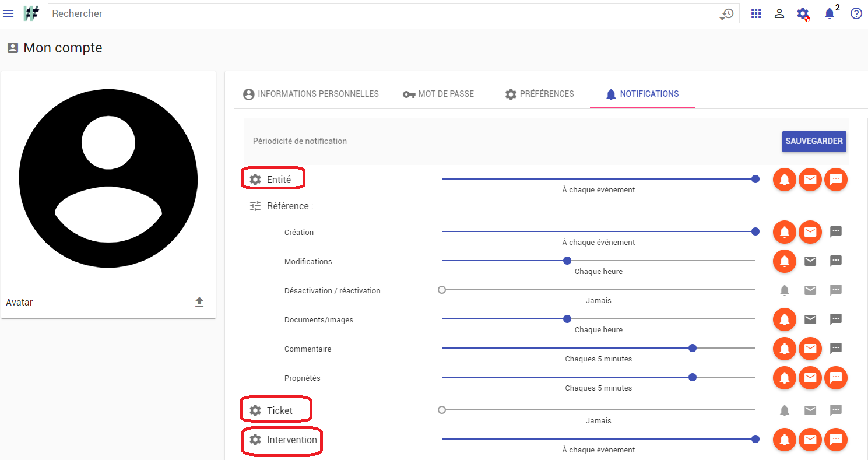Open the settings gear in top bar
Screen dimensions: 868x460
803,13
